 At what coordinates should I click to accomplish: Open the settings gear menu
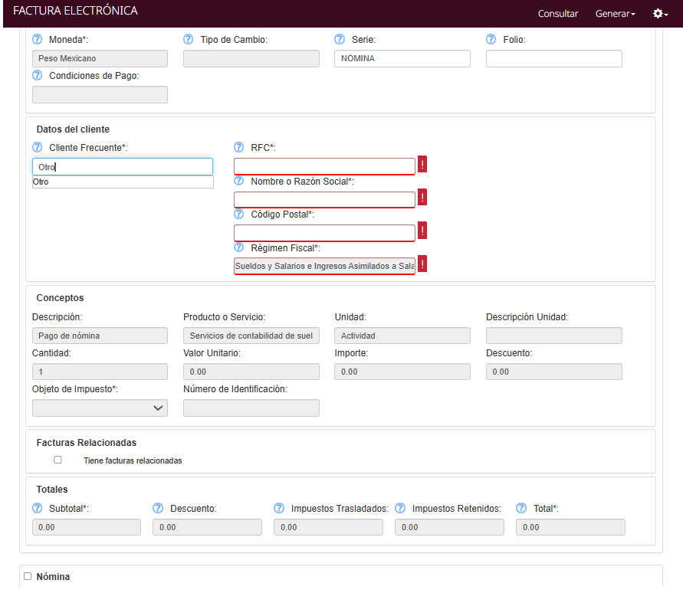click(x=660, y=14)
